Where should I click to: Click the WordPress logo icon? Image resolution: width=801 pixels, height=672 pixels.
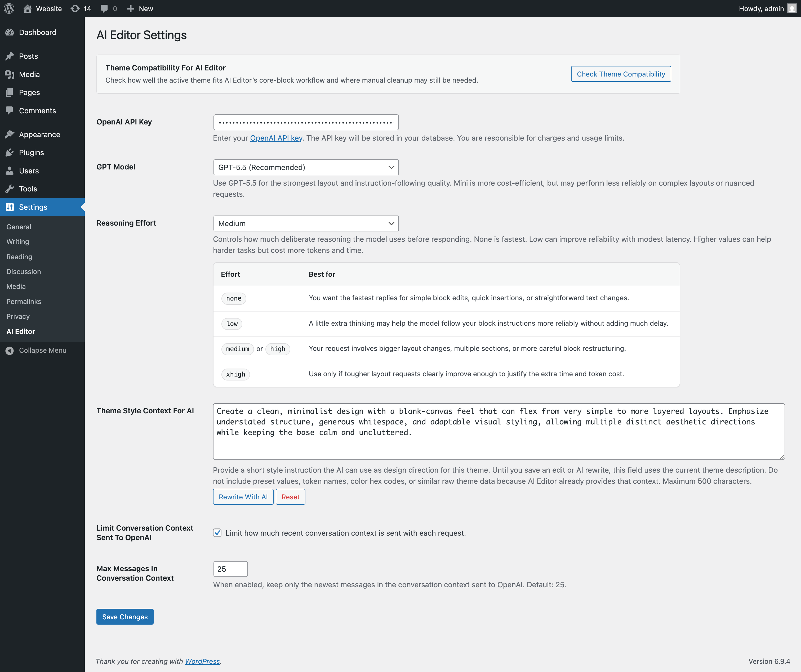coord(9,8)
